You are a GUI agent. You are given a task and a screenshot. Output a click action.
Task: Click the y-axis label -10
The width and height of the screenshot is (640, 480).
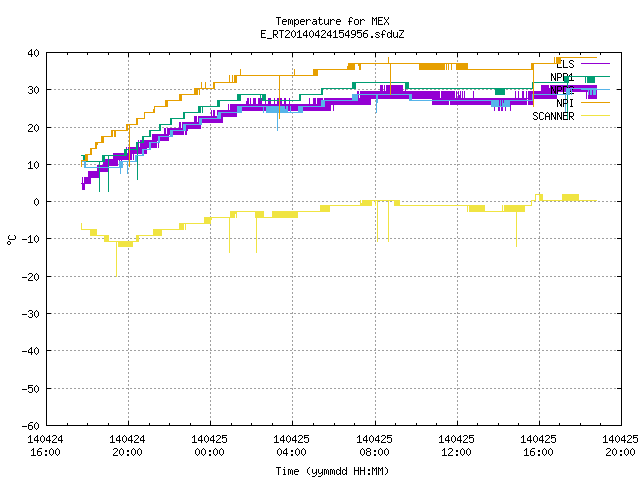tap(31, 239)
